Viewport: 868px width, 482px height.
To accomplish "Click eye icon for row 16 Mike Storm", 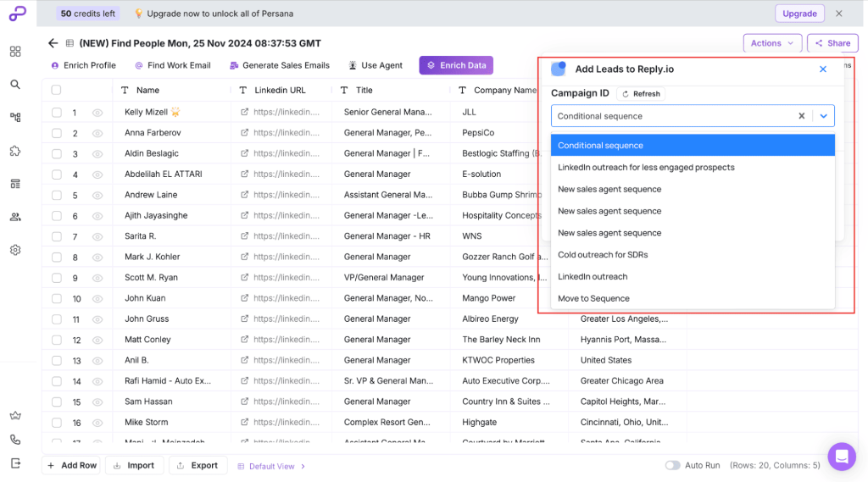I will click(97, 423).
